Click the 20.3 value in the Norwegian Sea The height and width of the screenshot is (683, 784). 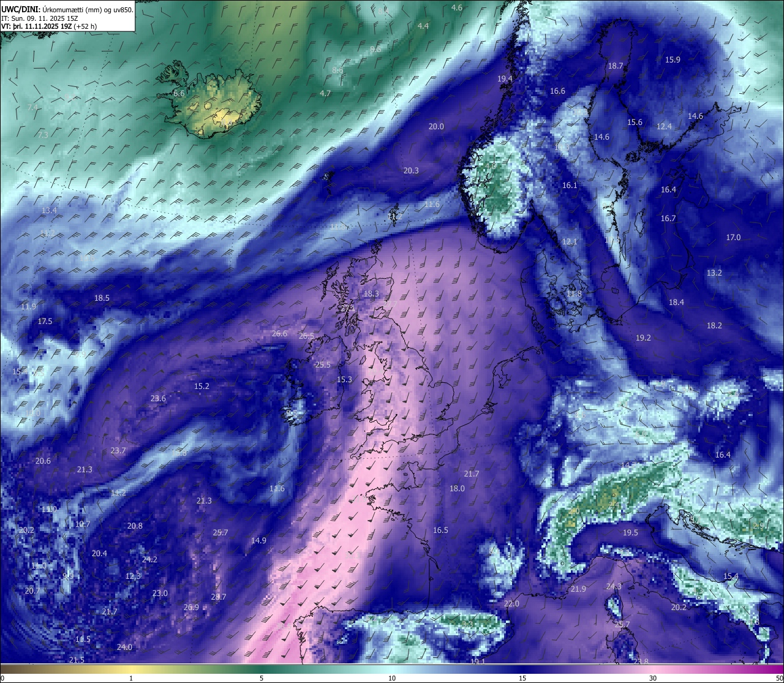point(411,171)
